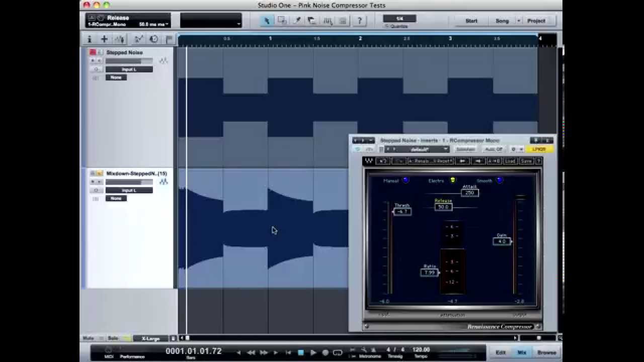644x362 pixels.
Task: Open the tempo track clock icon
Action: coord(154,39)
